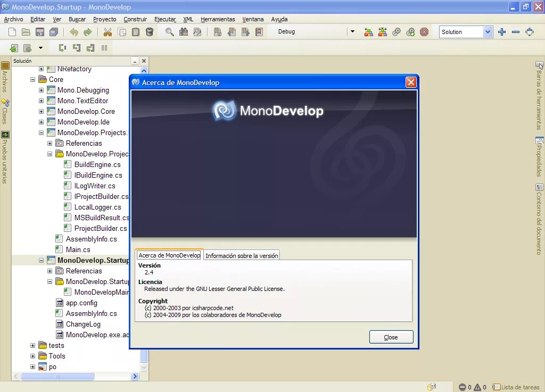Click the Run gears icon

396,32
